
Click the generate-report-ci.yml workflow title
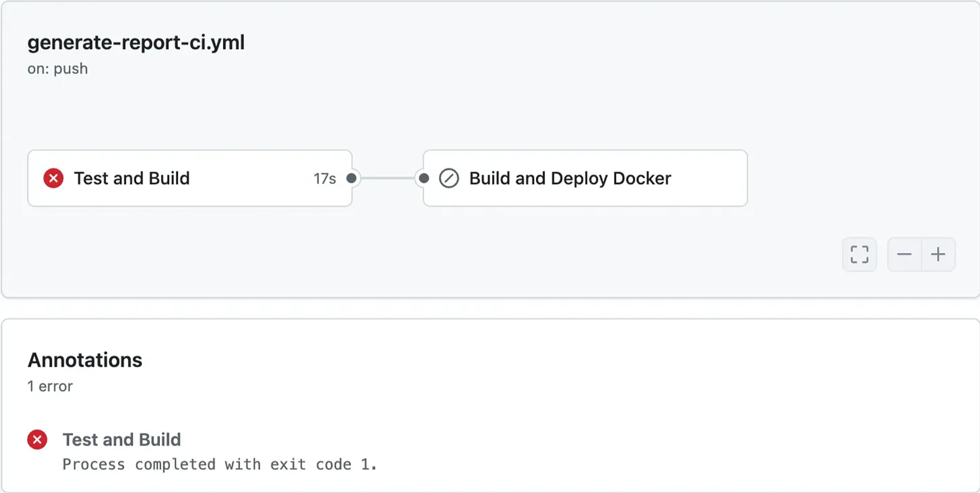coord(136,43)
